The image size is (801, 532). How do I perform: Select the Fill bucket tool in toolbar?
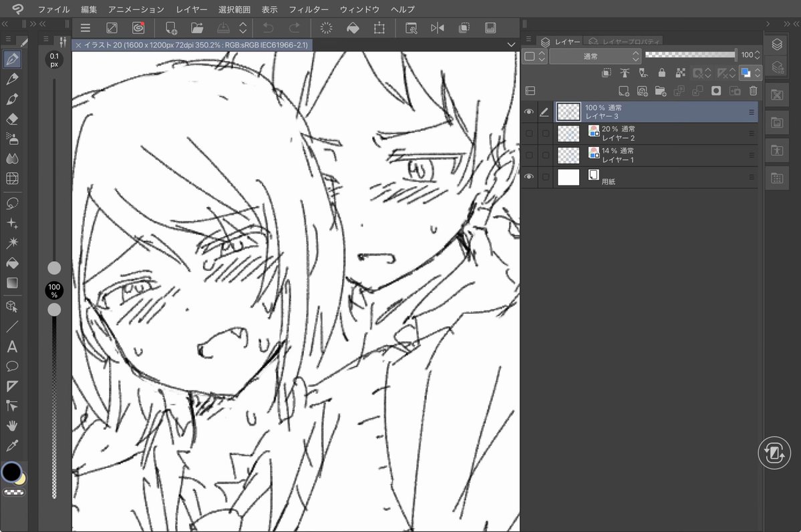[12, 263]
